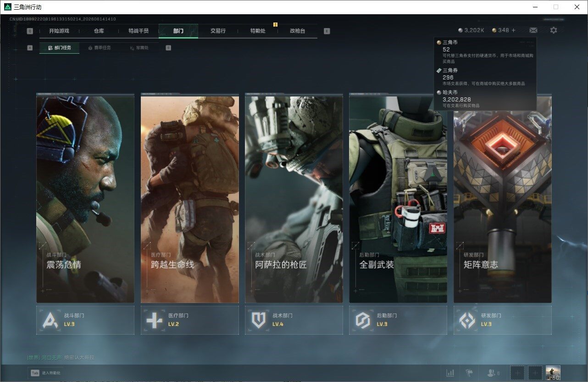
Task: Open the settings gear icon
Action: 554,30
